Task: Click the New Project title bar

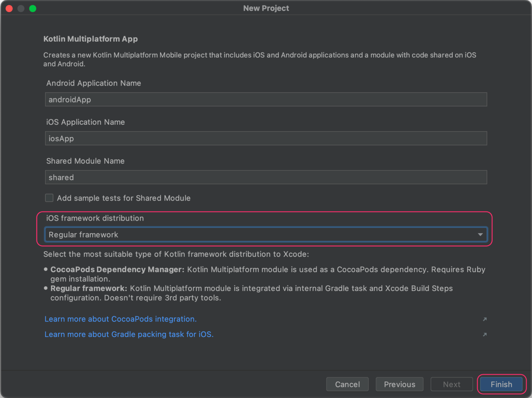Action: (266, 8)
